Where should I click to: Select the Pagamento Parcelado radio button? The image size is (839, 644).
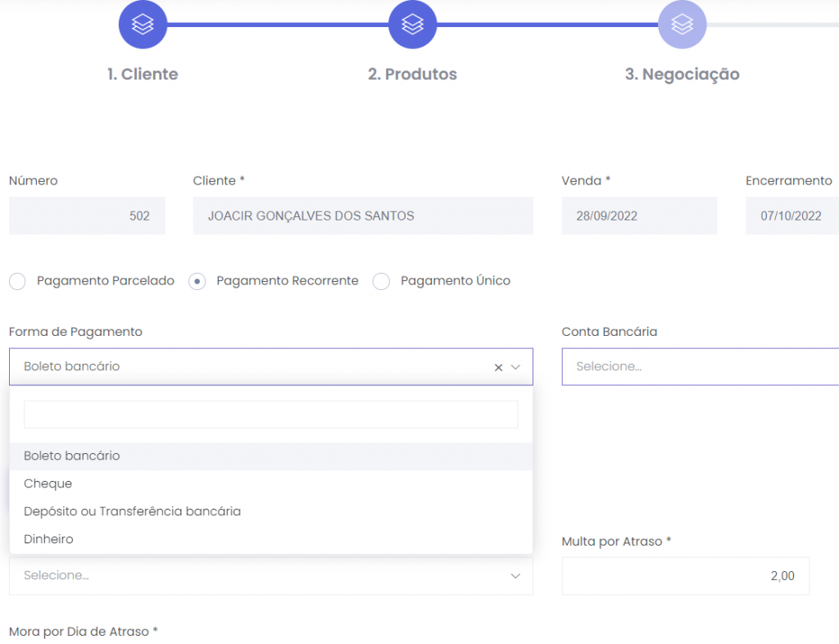click(x=17, y=282)
